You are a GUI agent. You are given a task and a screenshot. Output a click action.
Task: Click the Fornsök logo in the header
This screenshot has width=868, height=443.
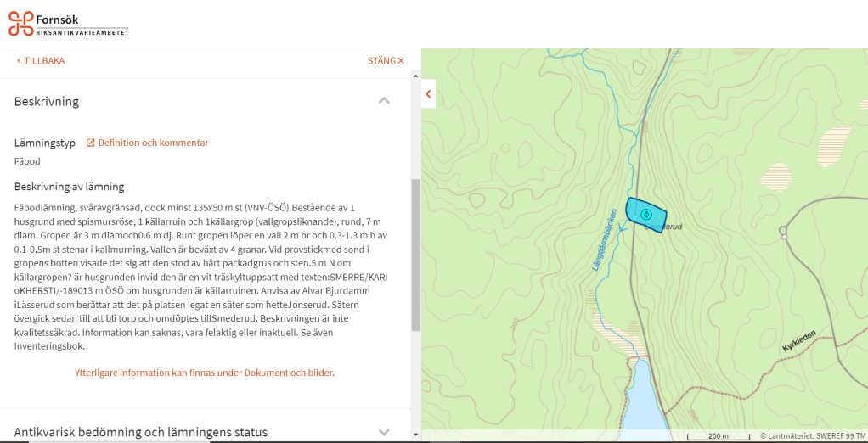pyautogui.click(x=69, y=24)
